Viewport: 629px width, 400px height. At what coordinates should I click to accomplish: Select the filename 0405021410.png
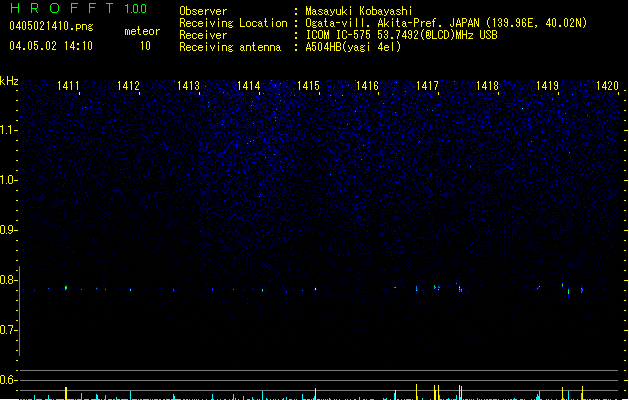coord(51,26)
